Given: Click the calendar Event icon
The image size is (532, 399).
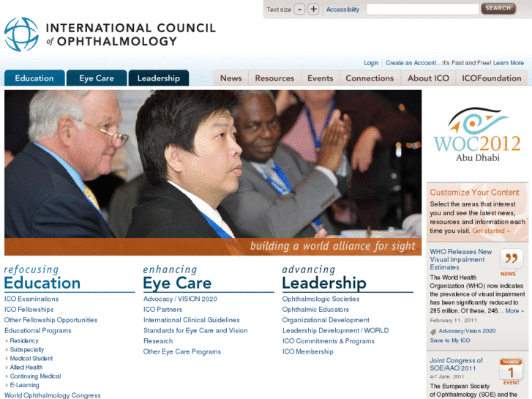Looking at the screenshot, I should [511, 370].
